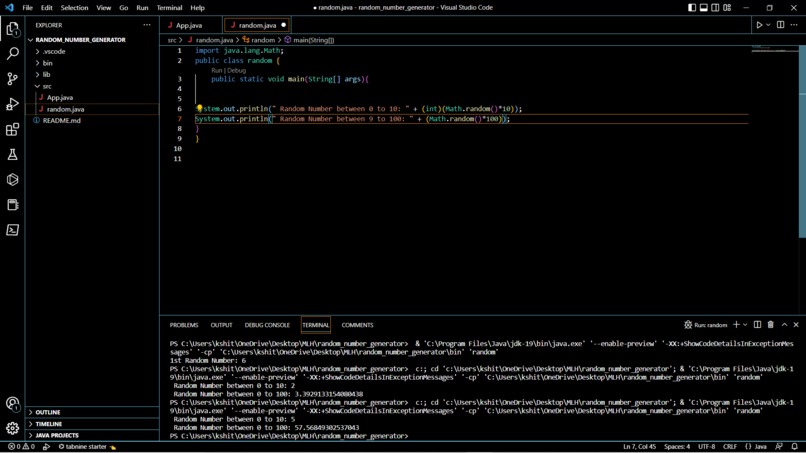Viewport: 806px width, 453px height.
Task: Add a new terminal with plus icon
Action: (736, 324)
